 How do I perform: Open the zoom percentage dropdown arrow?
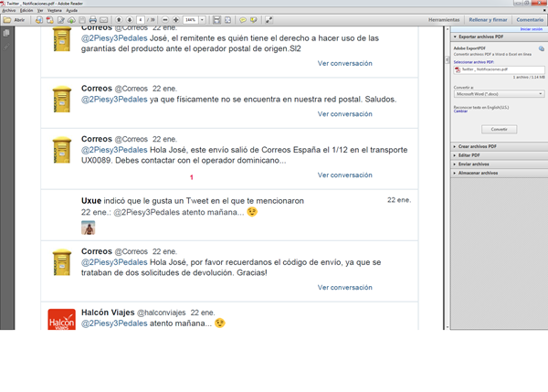coord(202,20)
